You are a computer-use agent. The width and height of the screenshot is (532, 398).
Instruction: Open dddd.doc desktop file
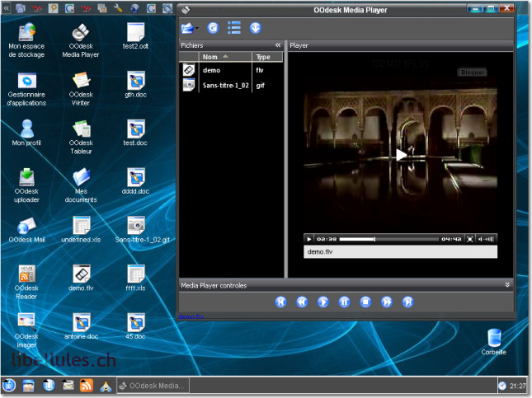pos(135,181)
